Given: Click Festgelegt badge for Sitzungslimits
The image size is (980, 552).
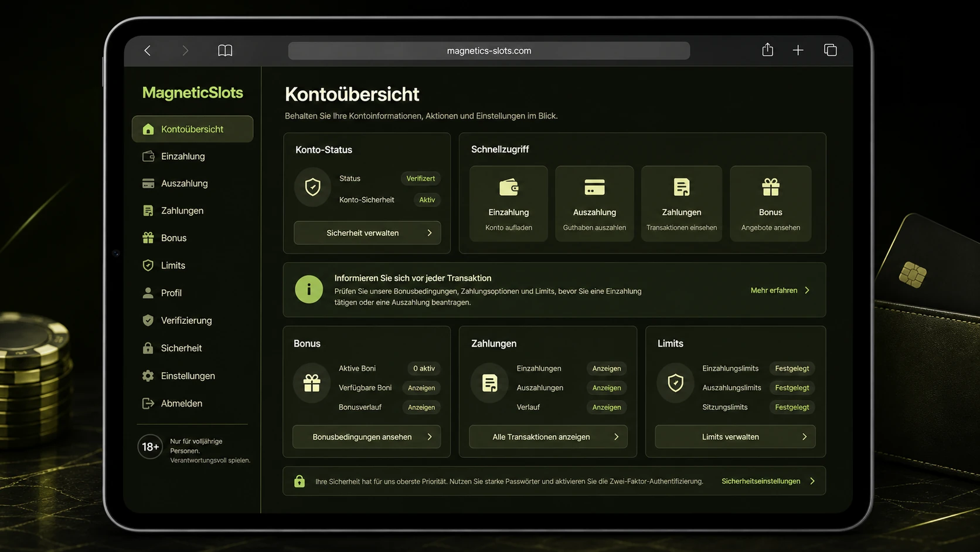Looking at the screenshot, I should (x=792, y=407).
